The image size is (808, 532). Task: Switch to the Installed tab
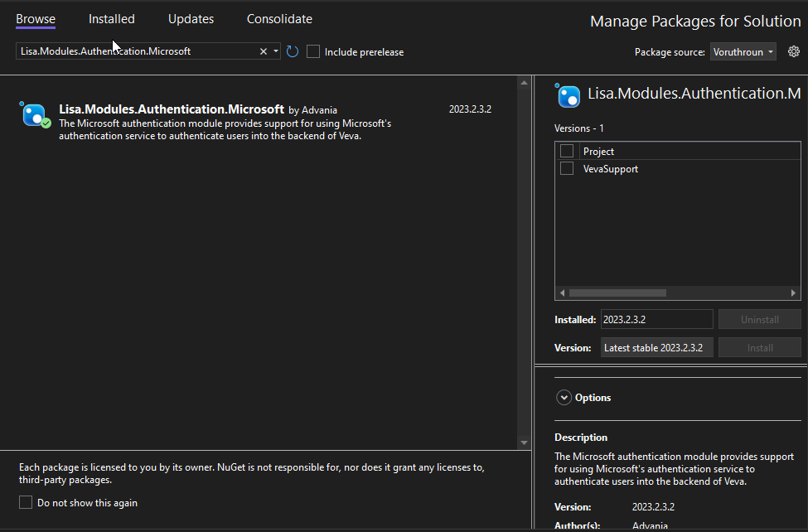111,19
